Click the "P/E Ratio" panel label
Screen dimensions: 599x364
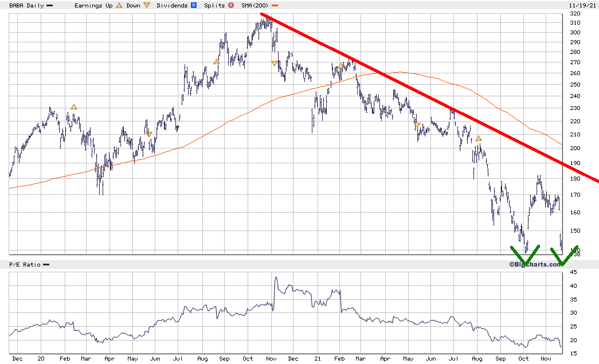tap(25, 265)
